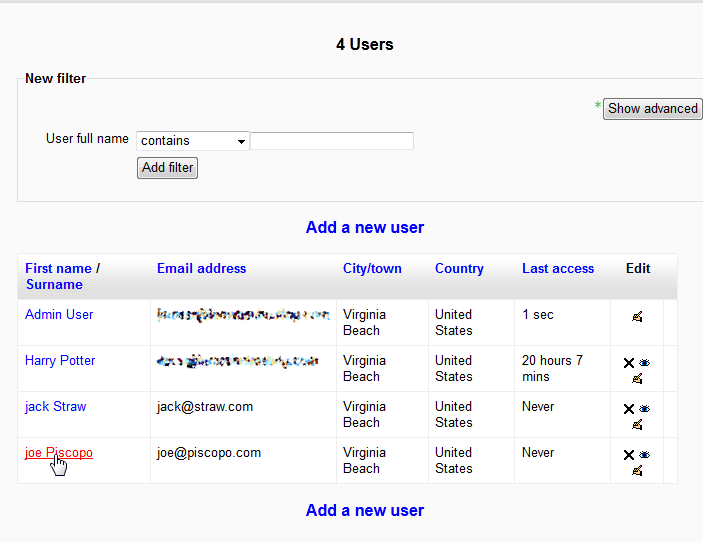Screen dimensions: 703x543
Task: Click the '20 hours 7 mins' cell
Action: tap(562, 369)
